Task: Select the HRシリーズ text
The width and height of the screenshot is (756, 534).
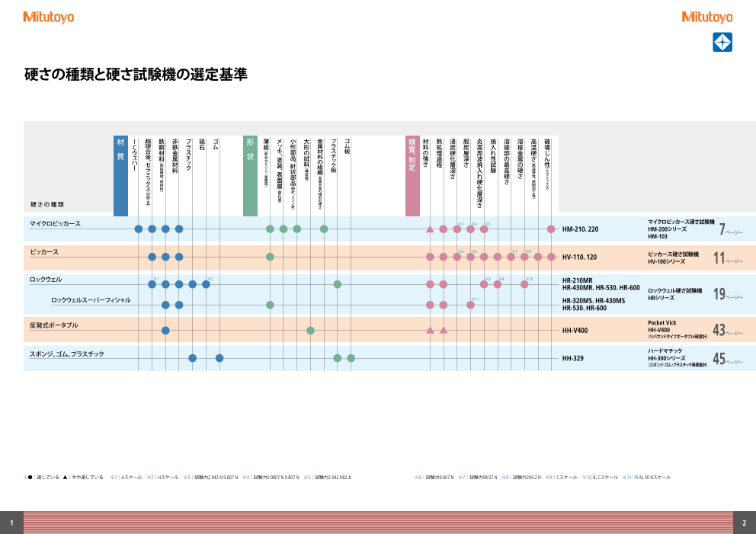Action: [661, 298]
